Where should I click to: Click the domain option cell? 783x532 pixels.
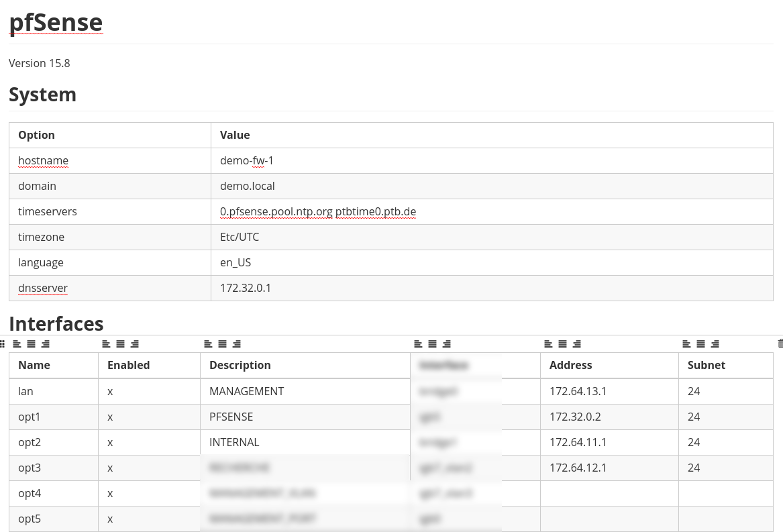[x=110, y=186]
